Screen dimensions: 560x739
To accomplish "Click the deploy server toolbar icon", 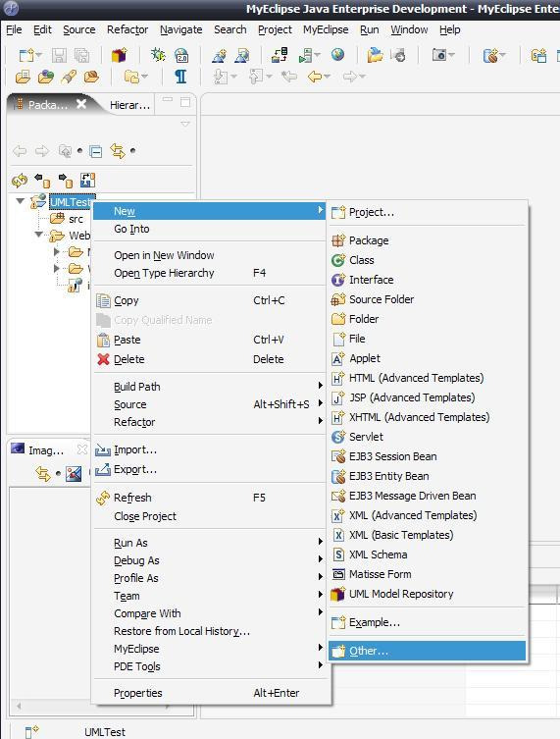I will pyautogui.click(x=280, y=55).
